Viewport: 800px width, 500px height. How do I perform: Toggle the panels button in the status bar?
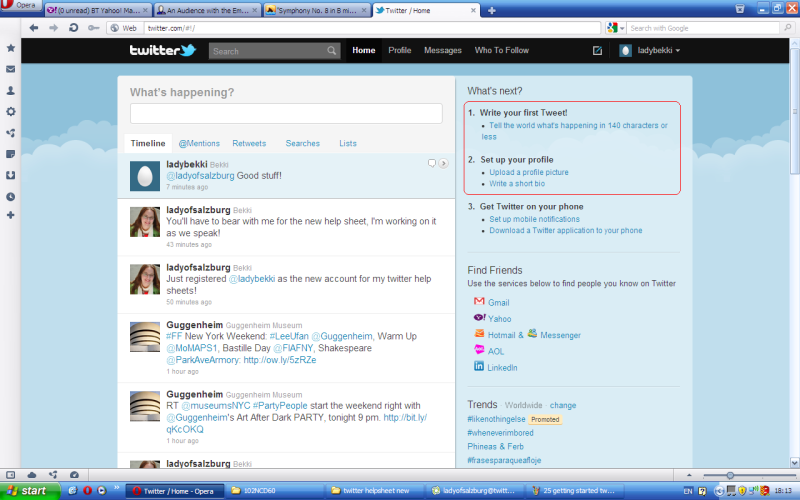click(10, 475)
